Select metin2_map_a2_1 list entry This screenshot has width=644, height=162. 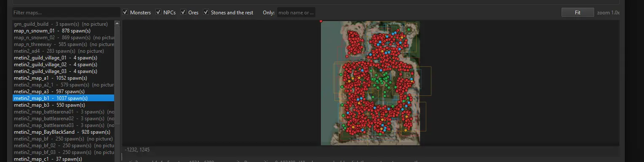point(64,85)
